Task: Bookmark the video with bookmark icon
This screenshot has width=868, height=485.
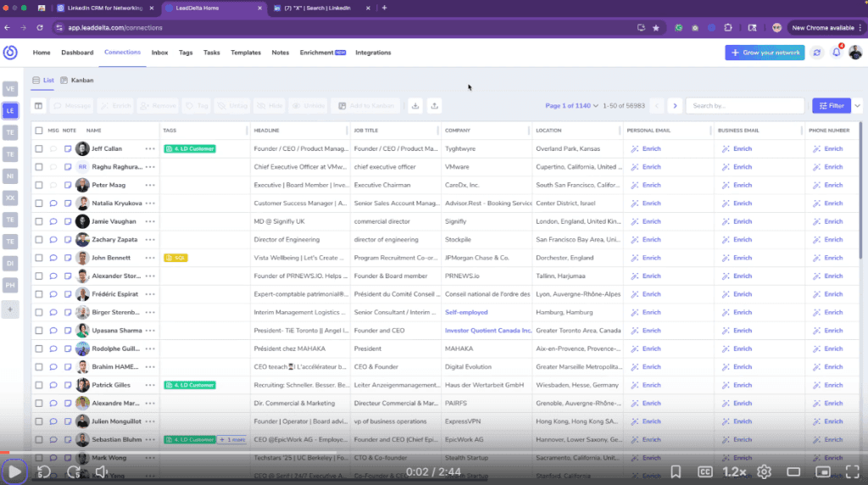Action: pyautogui.click(x=676, y=471)
